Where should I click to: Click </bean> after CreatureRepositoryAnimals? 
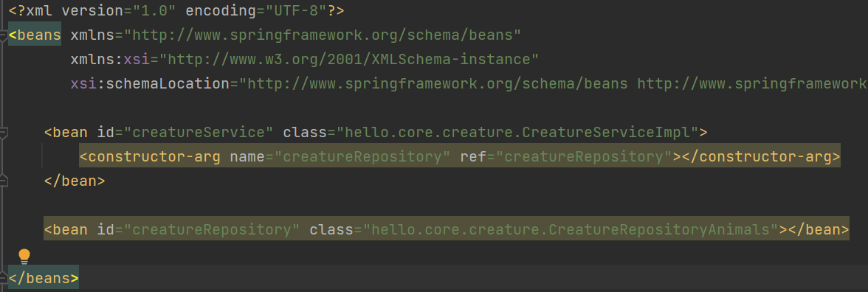(818, 229)
